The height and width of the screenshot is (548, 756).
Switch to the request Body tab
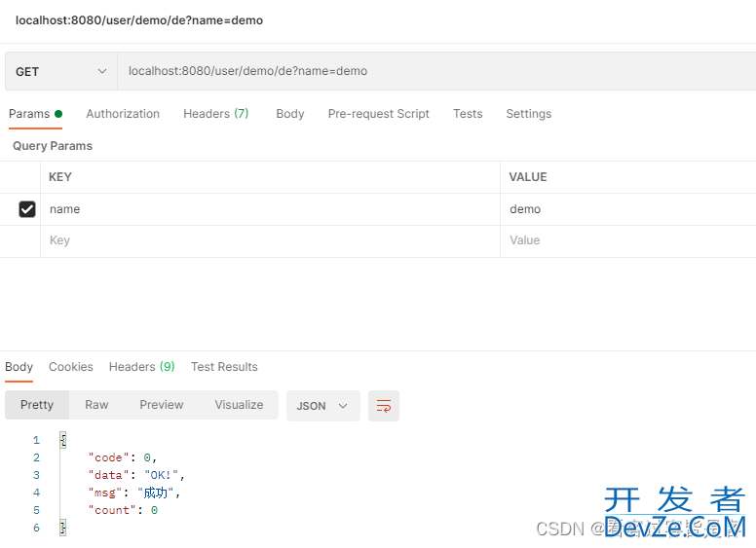[x=290, y=114]
